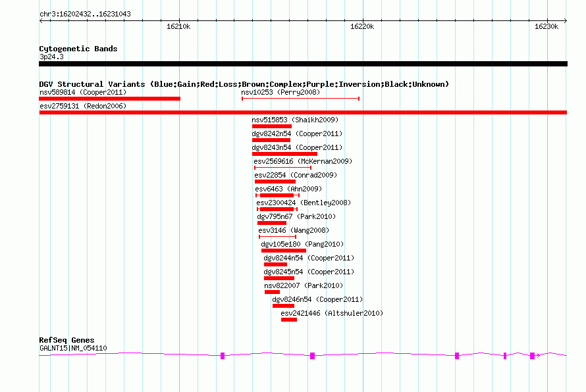
Task: Select esv2569616 (McKernan2009) label
Action: [303, 161]
